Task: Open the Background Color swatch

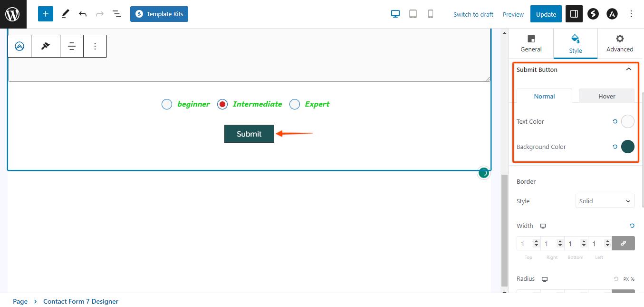Action: (x=627, y=147)
